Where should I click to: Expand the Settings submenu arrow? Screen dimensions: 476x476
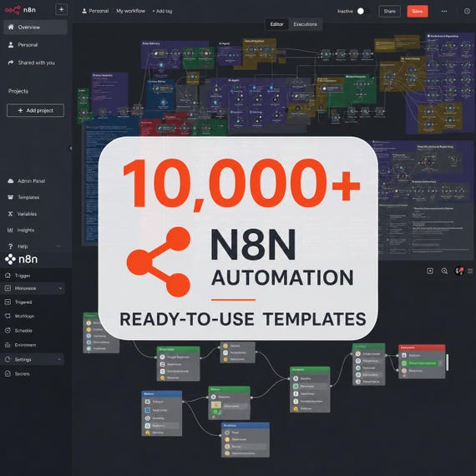point(59,359)
